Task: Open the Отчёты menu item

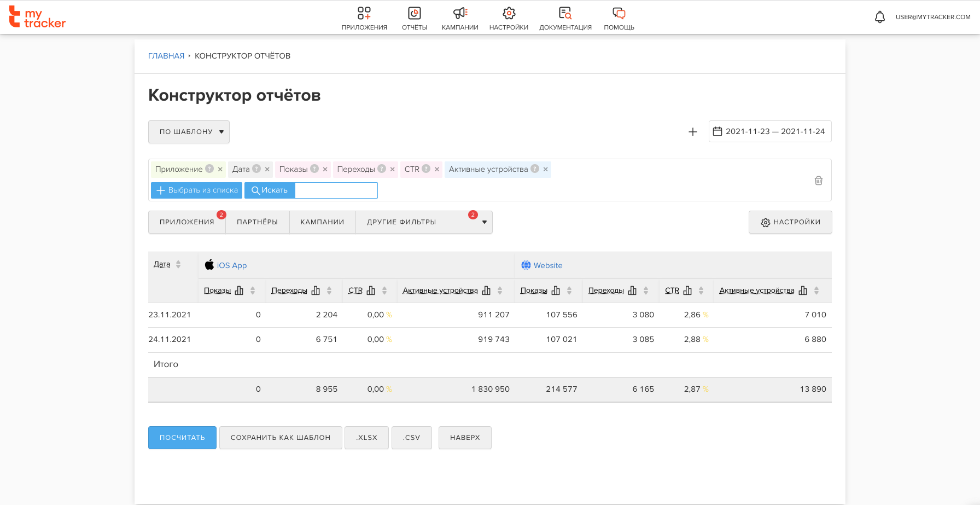Action: [x=415, y=18]
